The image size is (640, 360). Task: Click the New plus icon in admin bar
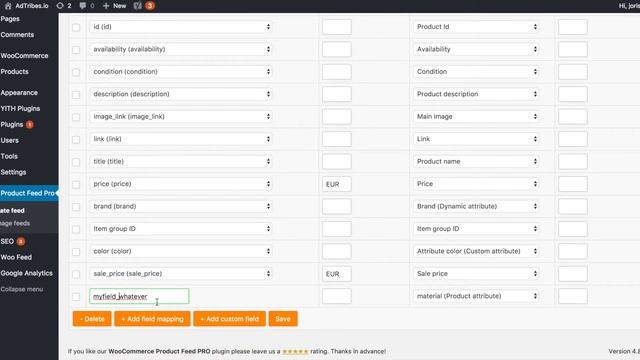coord(106,6)
